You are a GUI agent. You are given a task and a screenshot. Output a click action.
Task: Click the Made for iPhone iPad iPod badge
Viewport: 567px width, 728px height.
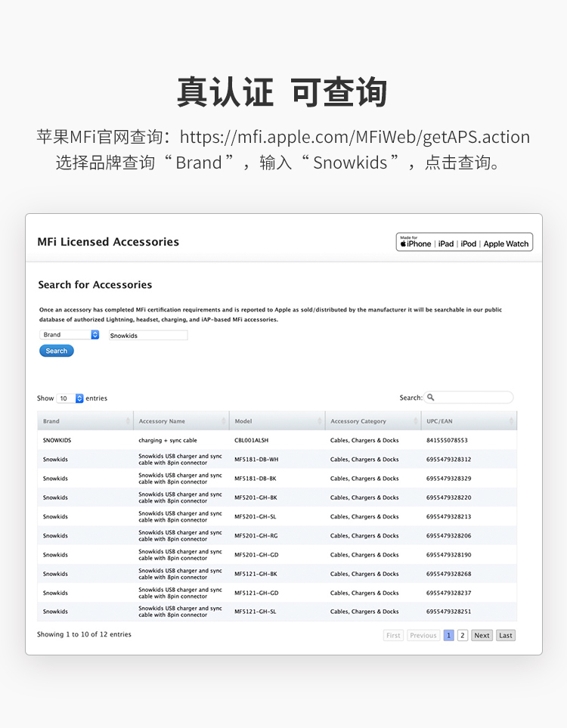coord(464,242)
